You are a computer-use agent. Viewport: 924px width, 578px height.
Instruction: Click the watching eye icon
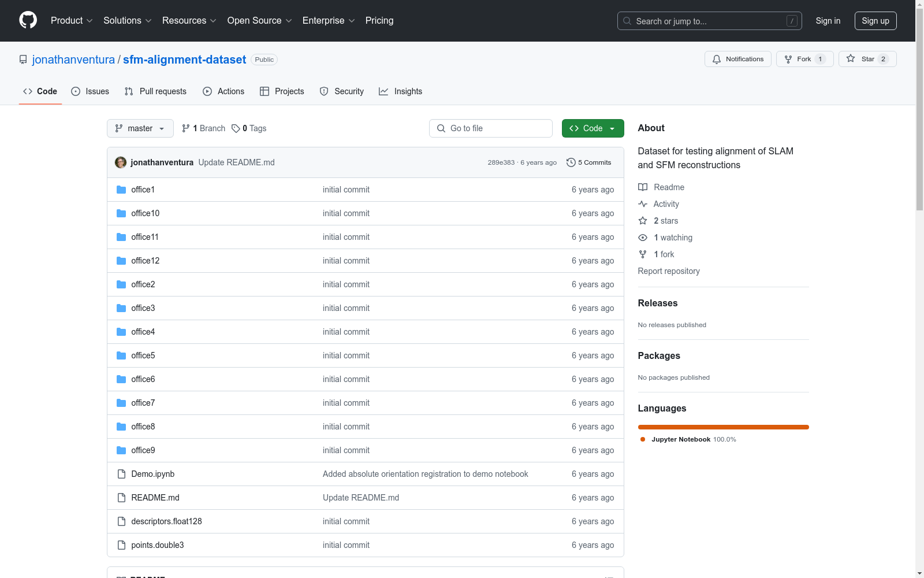coord(643,238)
